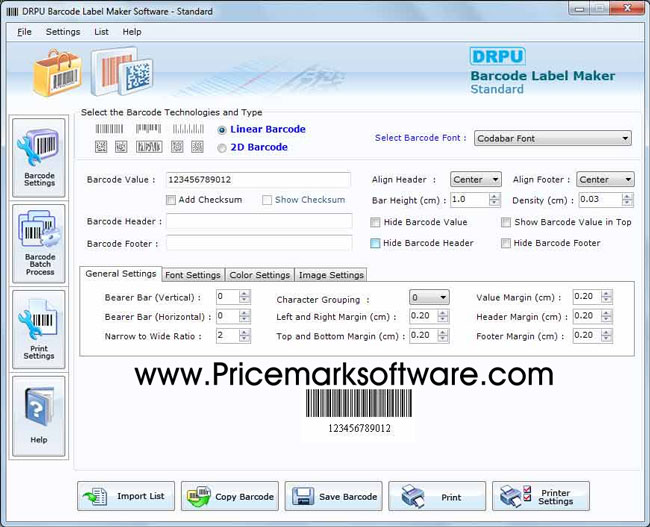650x527 pixels.
Task: Click the fourth 2D barcode sample icon
Action: click(177, 146)
